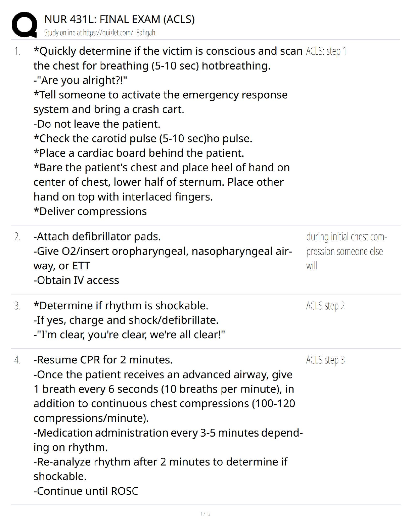Select card number 3
411x532 pixels.
pos(17,306)
